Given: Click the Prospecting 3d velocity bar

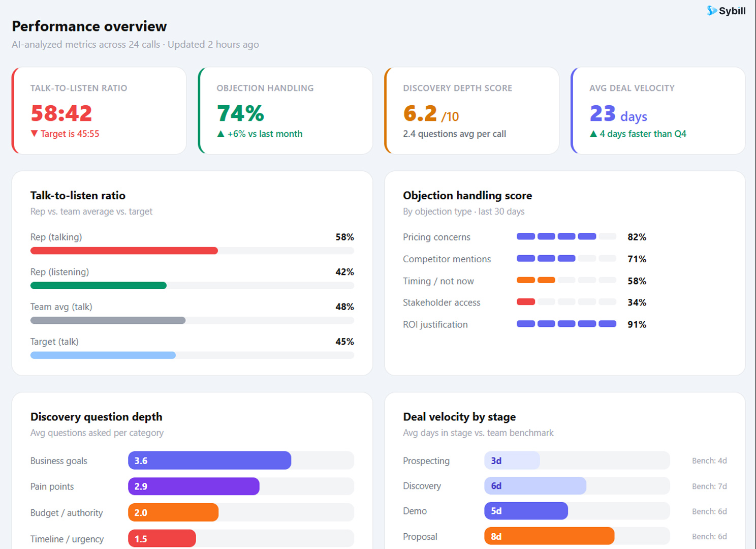Looking at the screenshot, I should coord(512,461).
